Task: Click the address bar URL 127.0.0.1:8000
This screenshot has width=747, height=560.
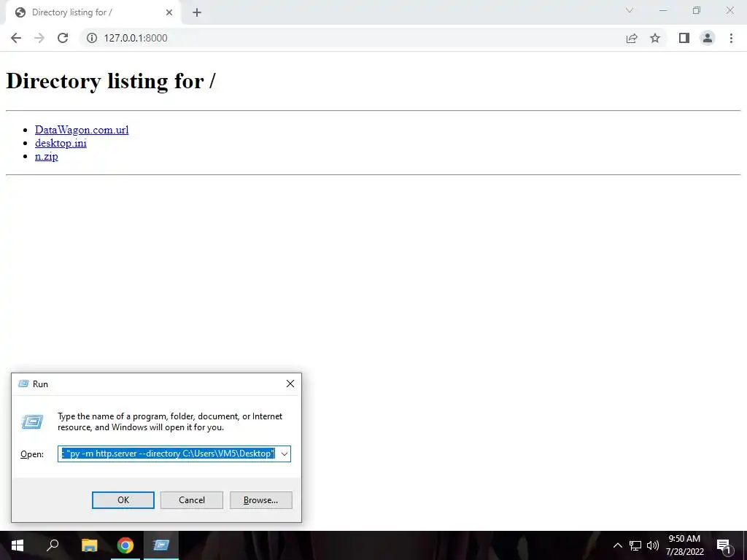Action: pos(136,38)
